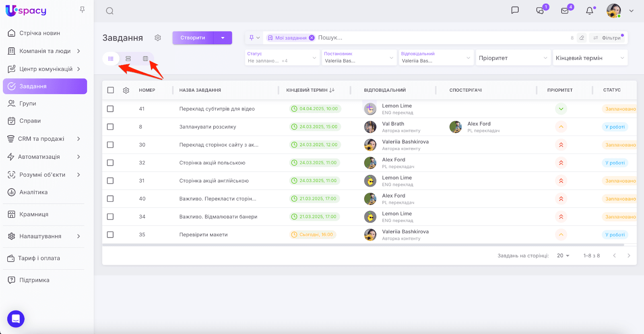Switch to kanban board view icon
The height and width of the screenshot is (334, 644).
(x=145, y=59)
